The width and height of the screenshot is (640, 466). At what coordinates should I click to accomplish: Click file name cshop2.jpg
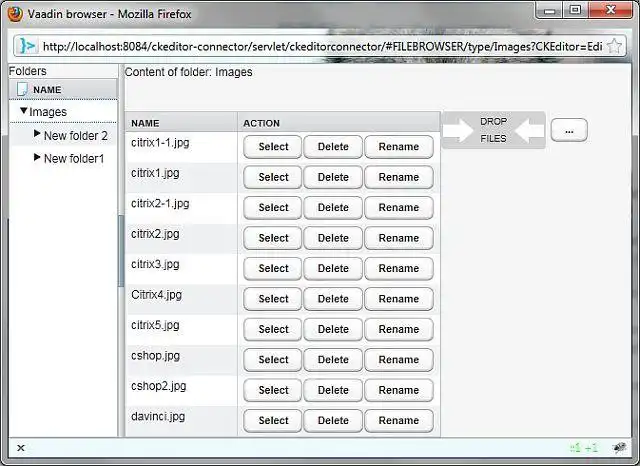click(158, 386)
